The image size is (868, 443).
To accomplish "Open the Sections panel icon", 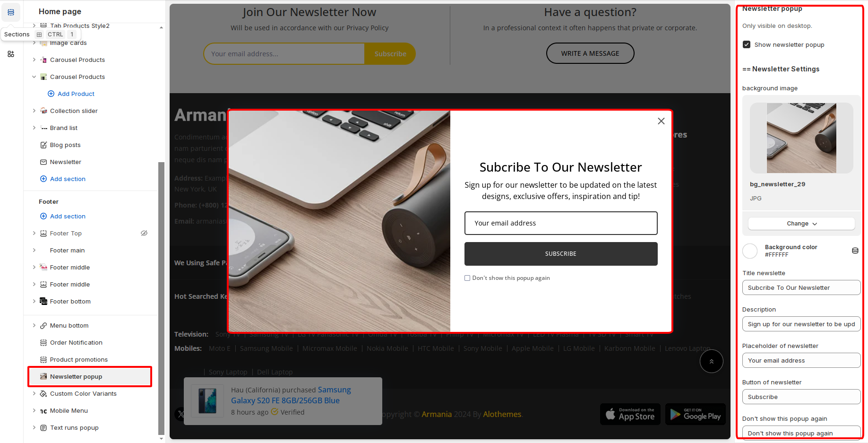I will point(11,12).
